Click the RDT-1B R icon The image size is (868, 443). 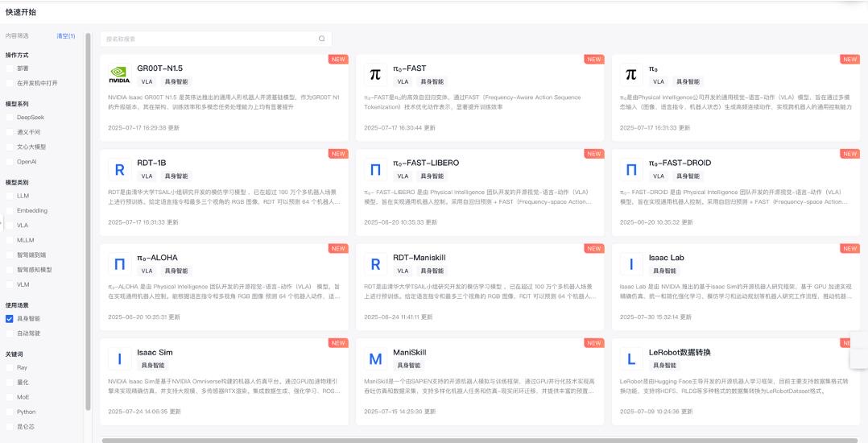(x=119, y=169)
